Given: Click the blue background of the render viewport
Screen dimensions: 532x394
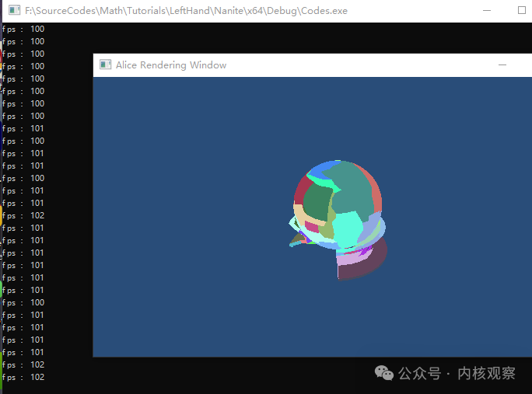Looking at the screenshot, I should click(190, 217).
